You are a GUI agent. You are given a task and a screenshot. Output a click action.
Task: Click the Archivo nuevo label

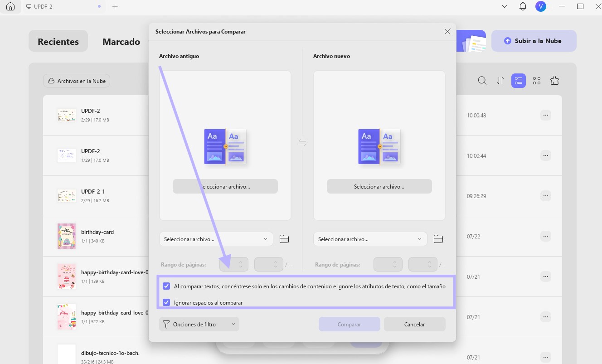[x=331, y=56]
